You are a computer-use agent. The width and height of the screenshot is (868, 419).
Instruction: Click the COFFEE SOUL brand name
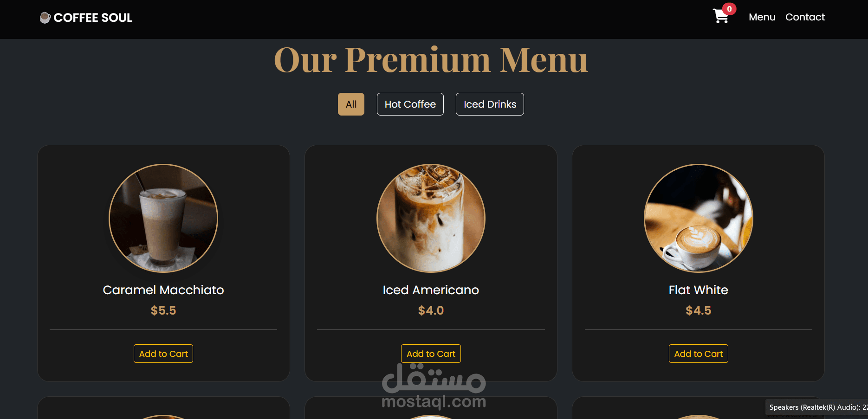pos(93,18)
